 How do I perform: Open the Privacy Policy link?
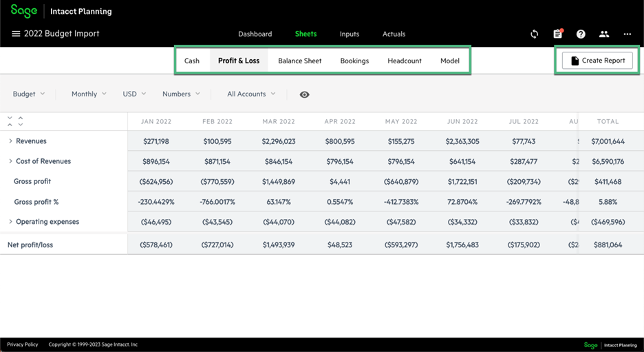(x=23, y=344)
